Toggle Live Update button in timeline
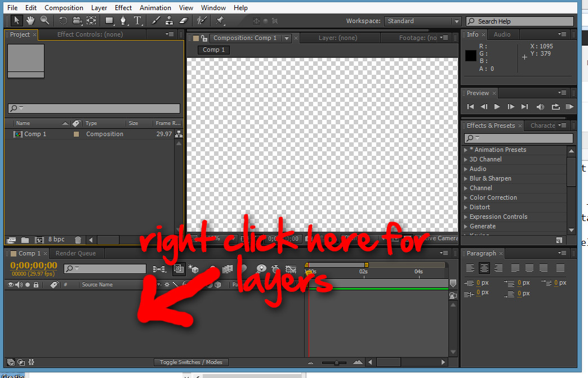Image resolution: width=588 pixels, height=378 pixels. point(179,269)
